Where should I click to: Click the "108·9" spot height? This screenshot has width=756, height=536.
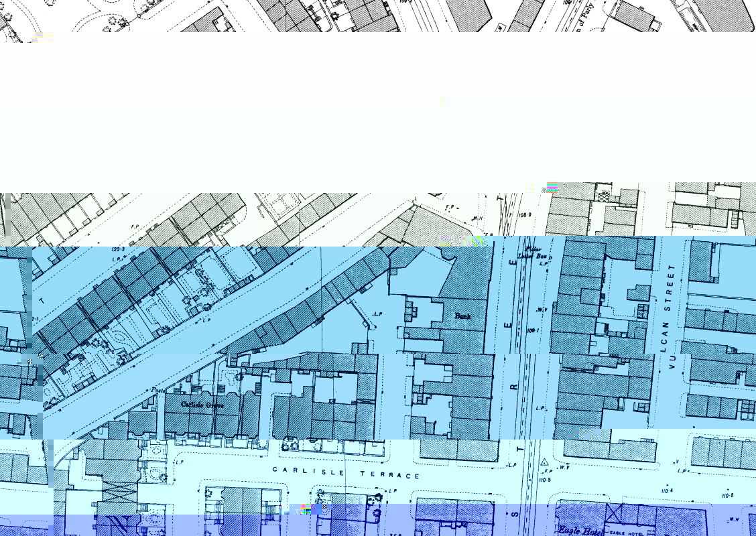click(x=525, y=214)
